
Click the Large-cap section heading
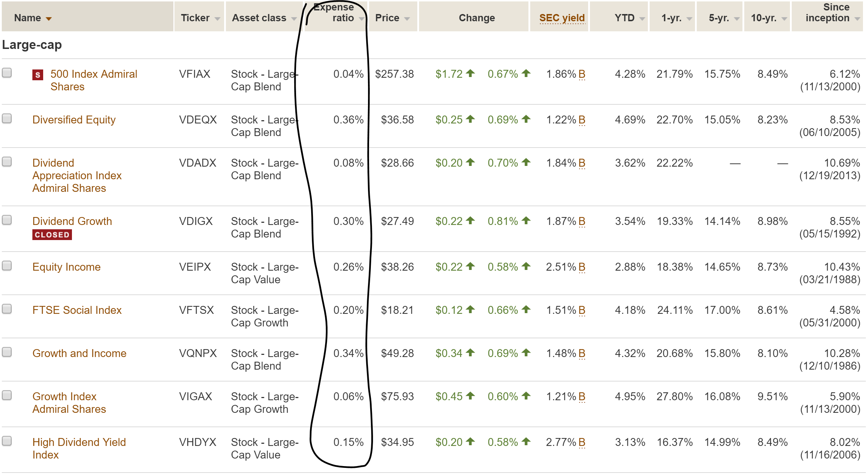[x=32, y=45]
